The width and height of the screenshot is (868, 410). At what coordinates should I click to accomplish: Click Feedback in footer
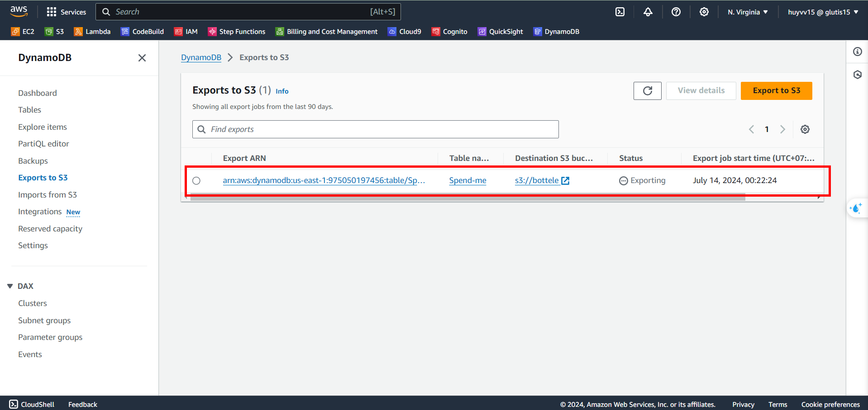click(x=83, y=404)
